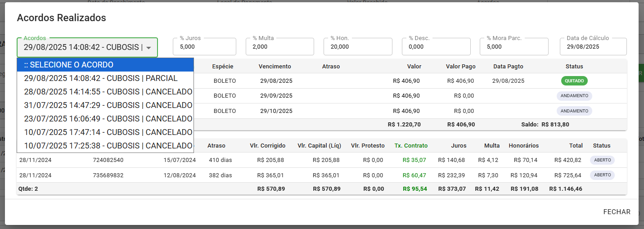Click the % Mora Parc. field
The height and width of the screenshot is (229, 644).
coord(514,46)
